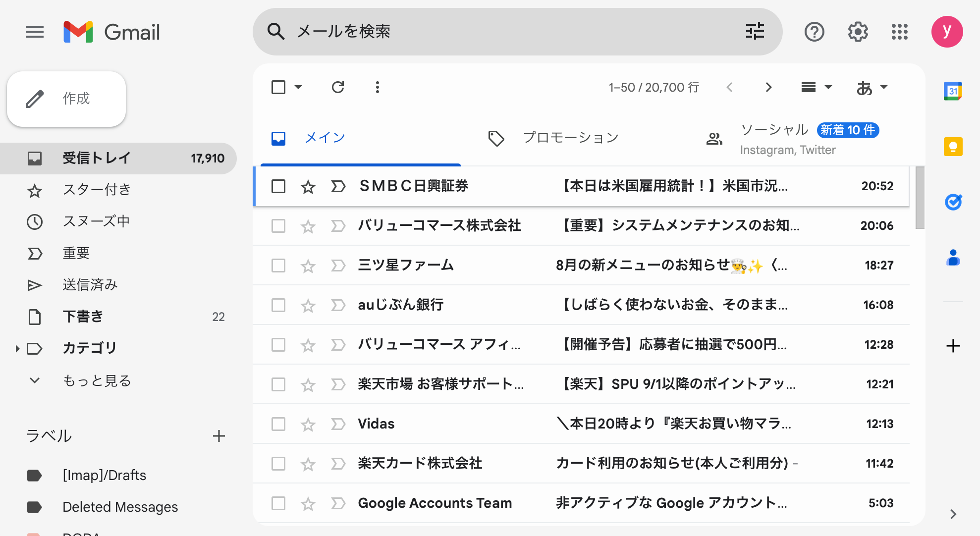Open the Deleted Messages label
This screenshot has height=536, width=980.
click(120, 507)
